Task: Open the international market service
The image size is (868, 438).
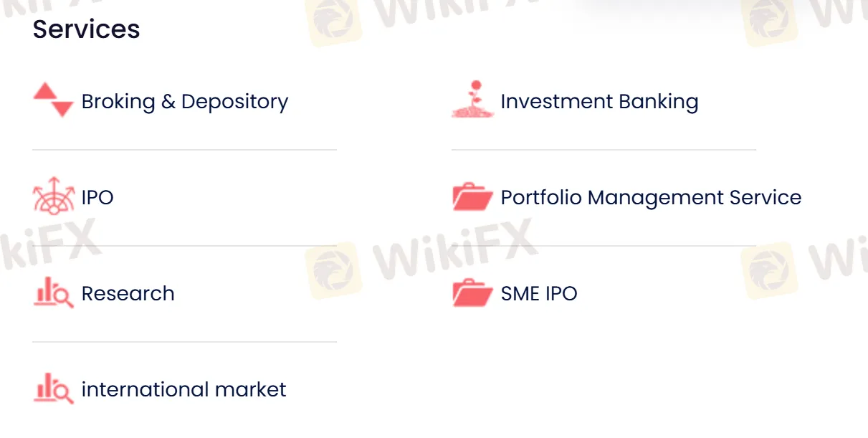Action: pyautogui.click(x=184, y=389)
